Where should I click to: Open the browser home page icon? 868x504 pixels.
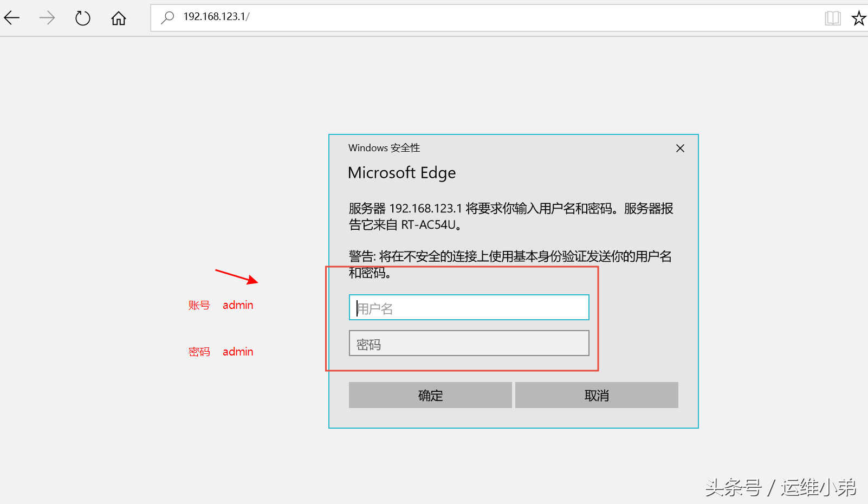pyautogui.click(x=119, y=18)
